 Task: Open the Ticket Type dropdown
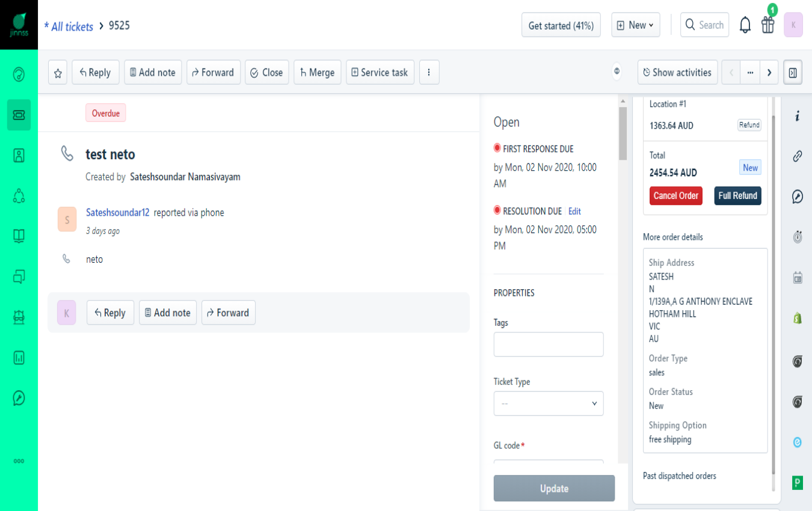[x=548, y=403]
